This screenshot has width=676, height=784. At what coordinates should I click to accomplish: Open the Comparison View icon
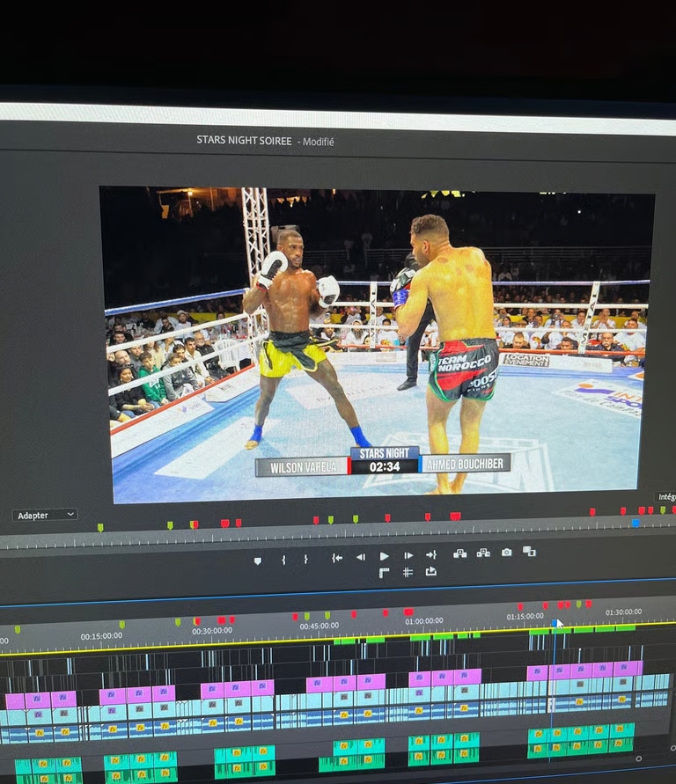point(529,551)
